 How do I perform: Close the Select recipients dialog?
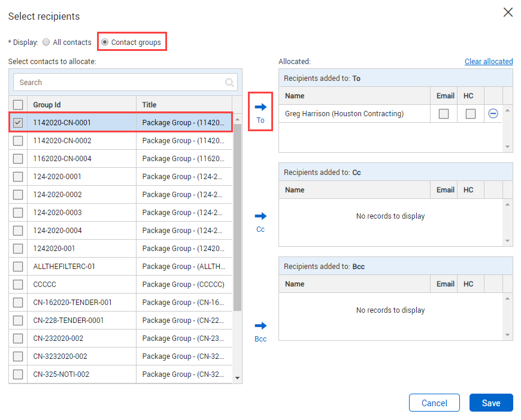point(508,13)
